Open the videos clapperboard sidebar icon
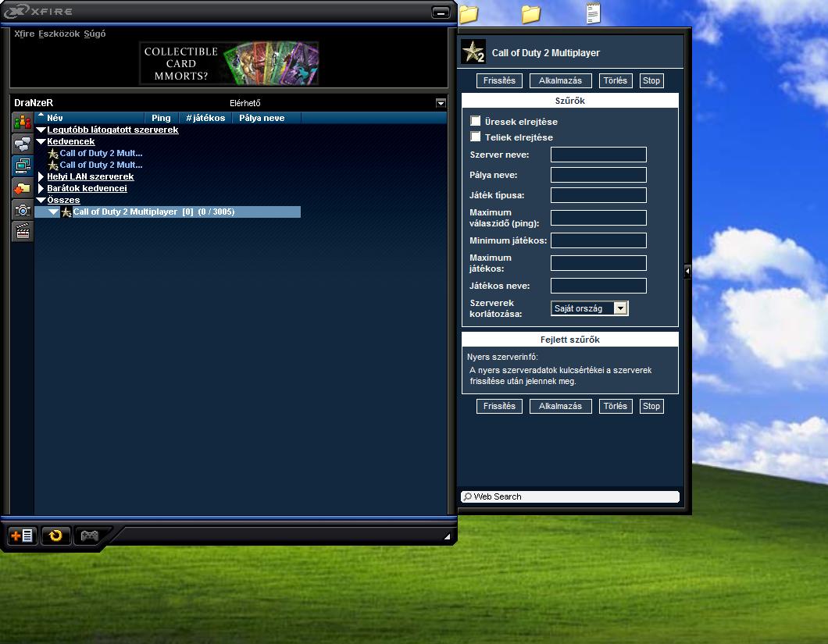The height and width of the screenshot is (644, 828). [22, 232]
